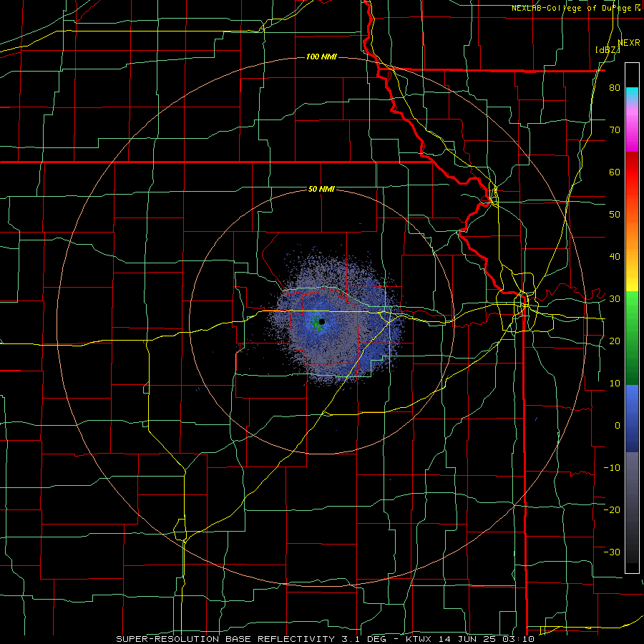Image resolution: width=644 pixels, height=644 pixels.
Task: Click the 'SUPER-RESOLUTION BASE REFLECTIVITY 3.1 DEG' caption
Action: (x=251, y=639)
